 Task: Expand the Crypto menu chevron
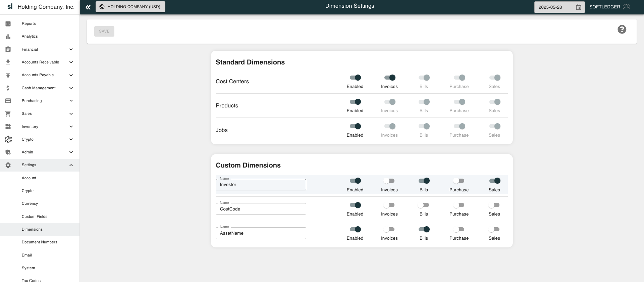click(71, 139)
